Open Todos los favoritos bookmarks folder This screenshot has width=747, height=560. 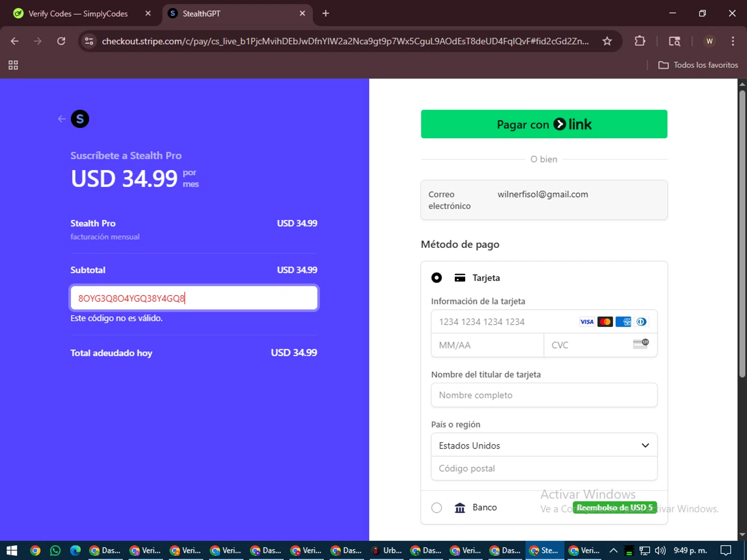coord(698,65)
